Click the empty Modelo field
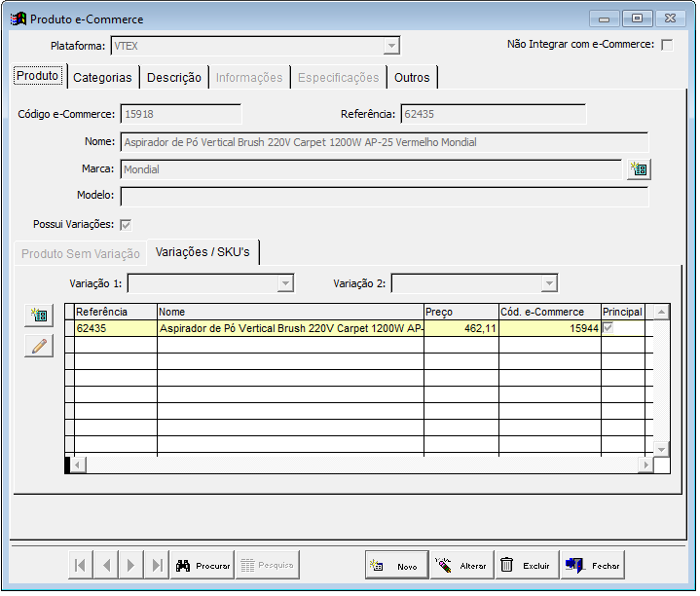700x596 pixels. [387, 198]
